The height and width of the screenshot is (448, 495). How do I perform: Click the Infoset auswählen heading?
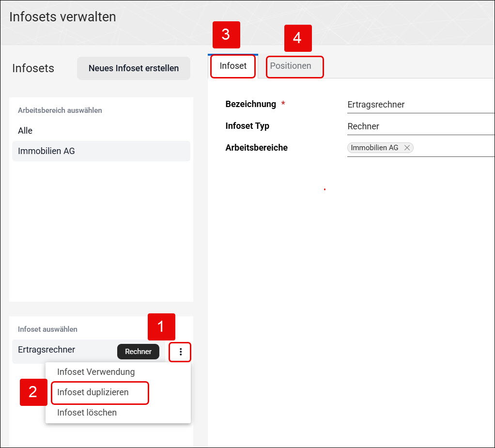(47, 329)
